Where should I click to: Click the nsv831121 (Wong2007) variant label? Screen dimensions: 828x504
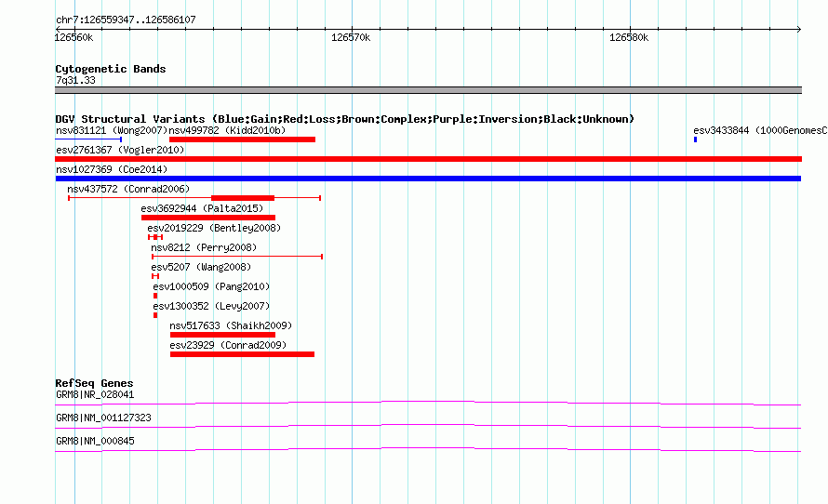coord(112,130)
